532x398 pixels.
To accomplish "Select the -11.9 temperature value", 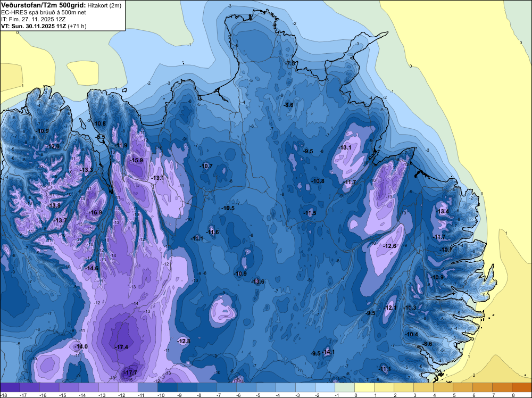I will pyautogui.click(x=121, y=146).
